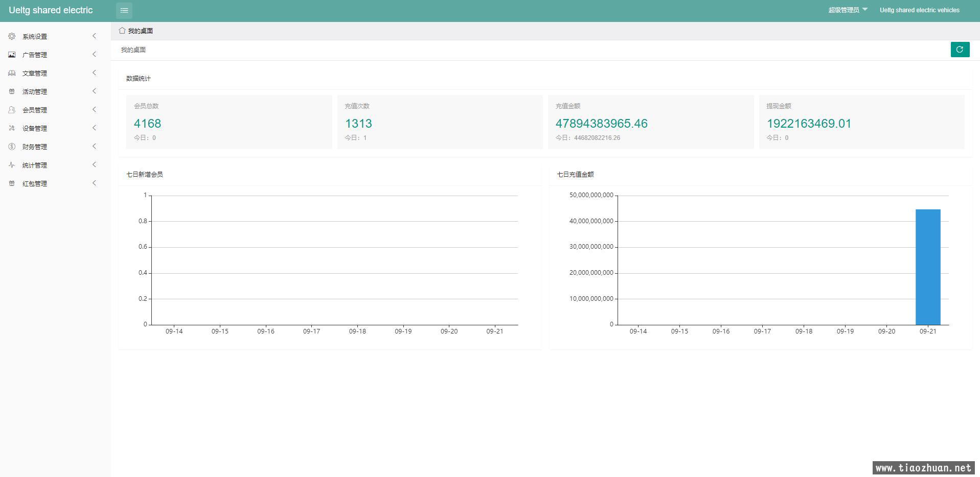Open the 红包管理 menu item

pos(55,183)
